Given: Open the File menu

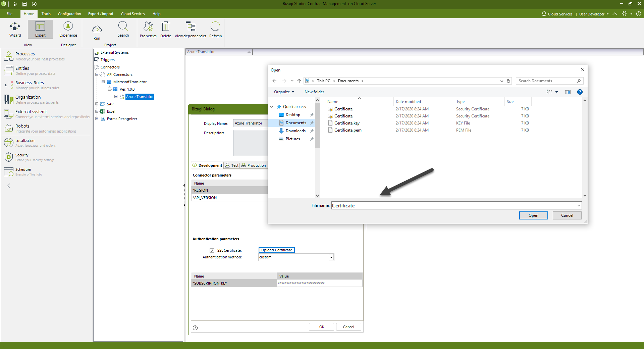Looking at the screenshot, I should (x=9, y=14).
